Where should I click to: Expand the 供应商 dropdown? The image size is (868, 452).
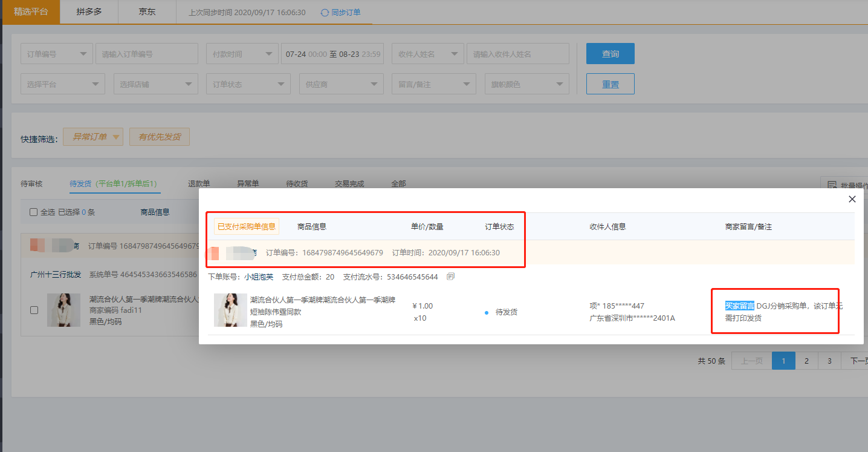342,84
